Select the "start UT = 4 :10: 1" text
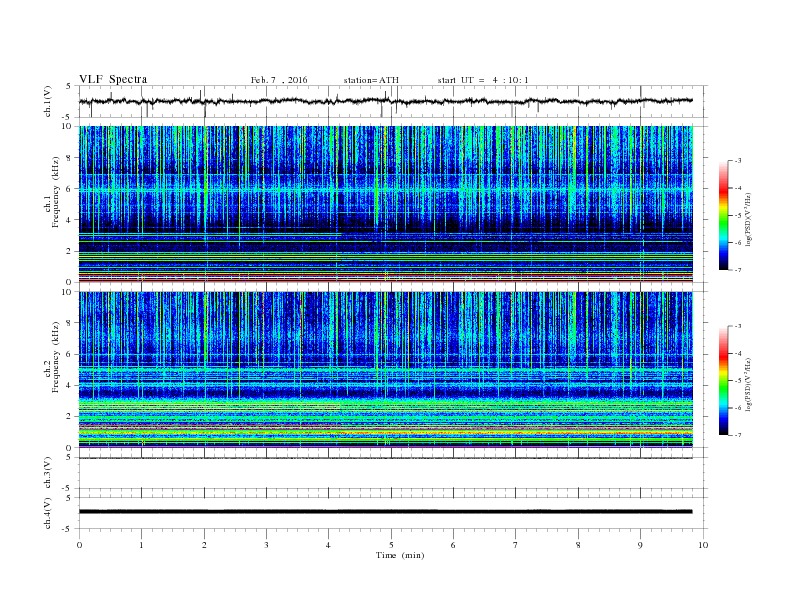The image size is (792, 612). tap(483, 80)
